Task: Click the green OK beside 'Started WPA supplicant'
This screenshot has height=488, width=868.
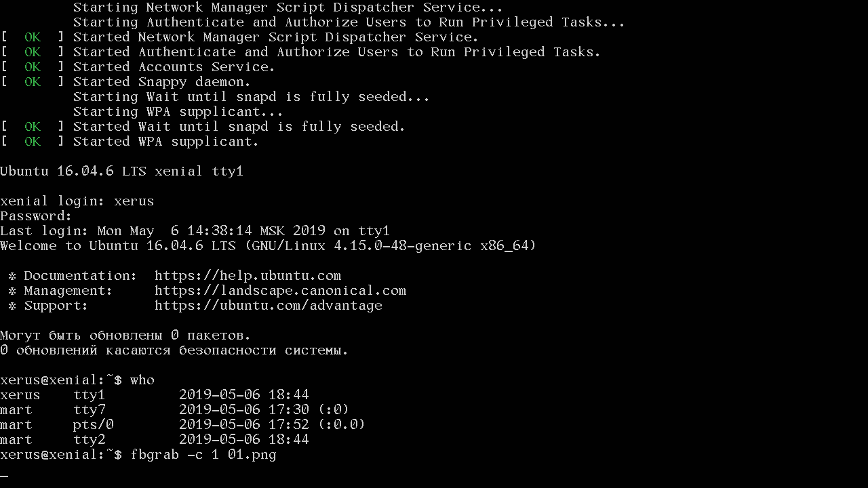Action: [x=33, y=142]
